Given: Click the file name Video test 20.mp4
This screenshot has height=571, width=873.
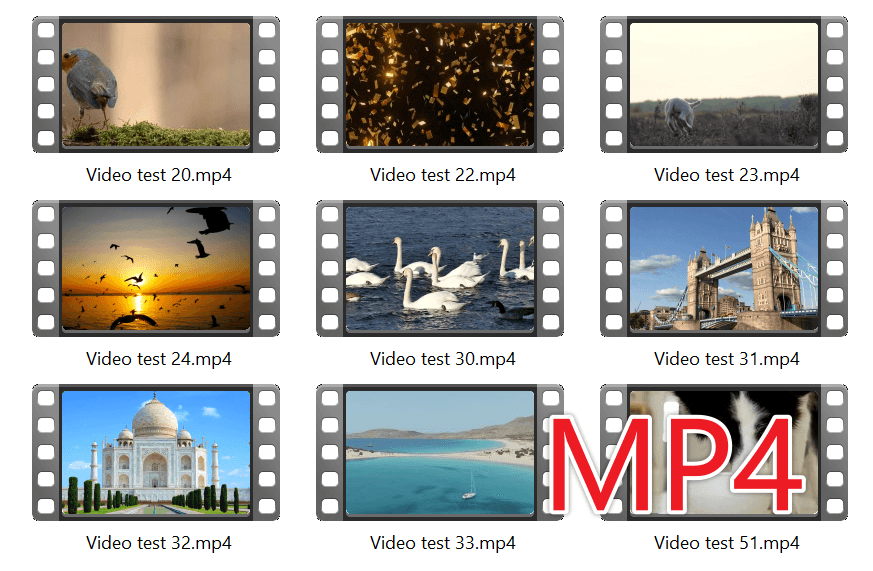Looking at the screenshot, I should pyautogui.click(x=159, y=175).
